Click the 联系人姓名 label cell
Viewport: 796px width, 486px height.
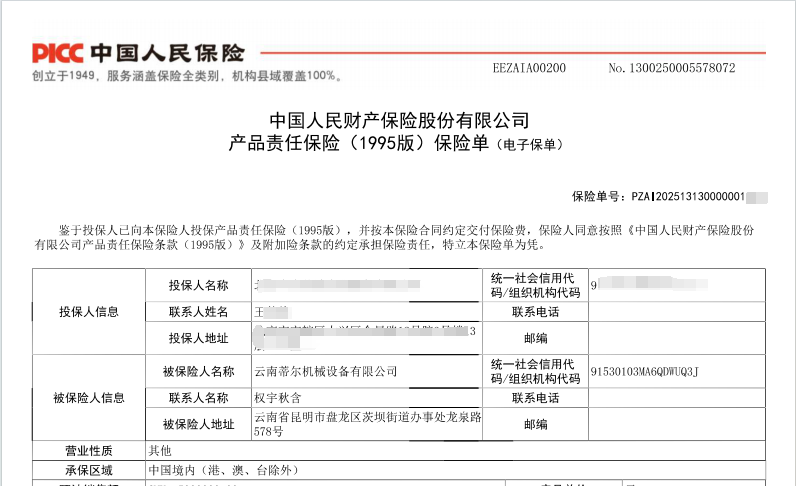198,312
